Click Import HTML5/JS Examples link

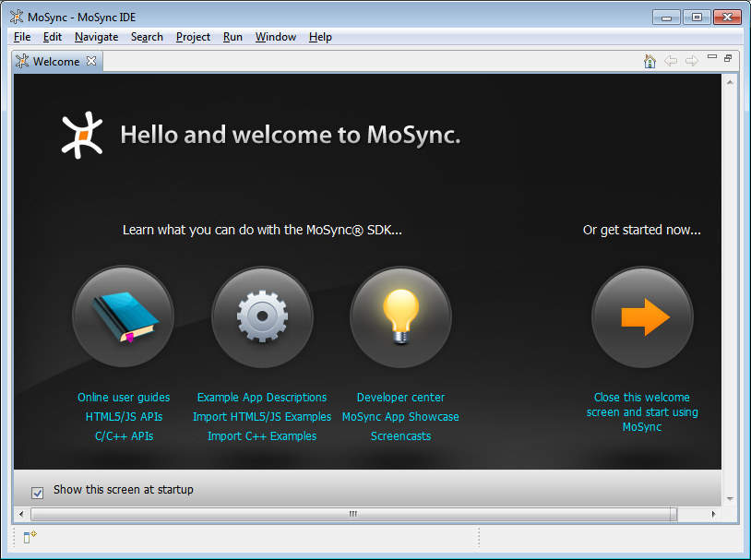click(262, 417)
